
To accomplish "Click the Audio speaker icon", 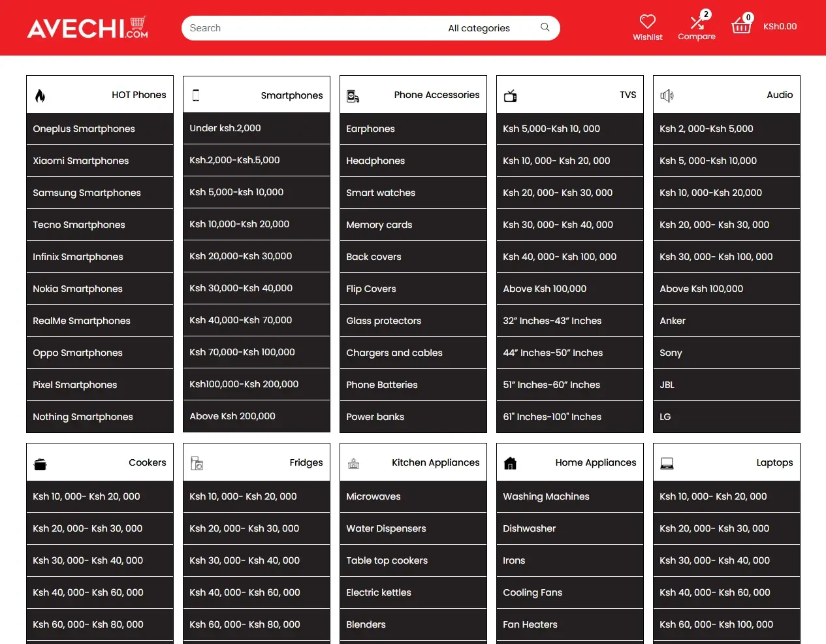I will tap(667, 96).
